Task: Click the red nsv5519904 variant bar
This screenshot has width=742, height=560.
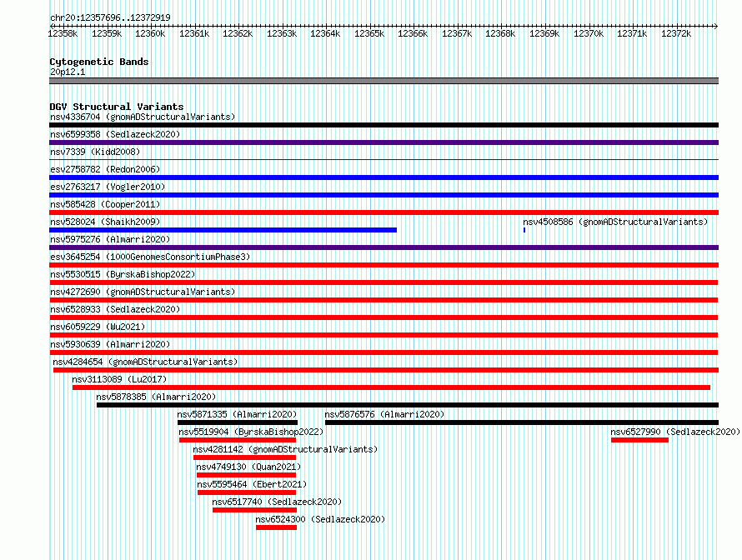Action: click(238, 440)
